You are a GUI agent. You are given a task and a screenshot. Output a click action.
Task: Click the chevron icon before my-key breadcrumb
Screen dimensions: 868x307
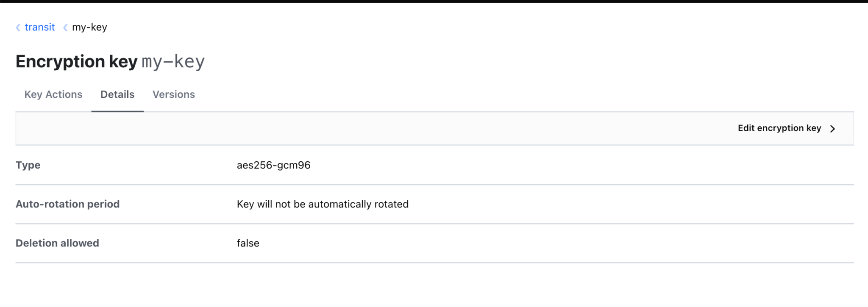(66, 27)
